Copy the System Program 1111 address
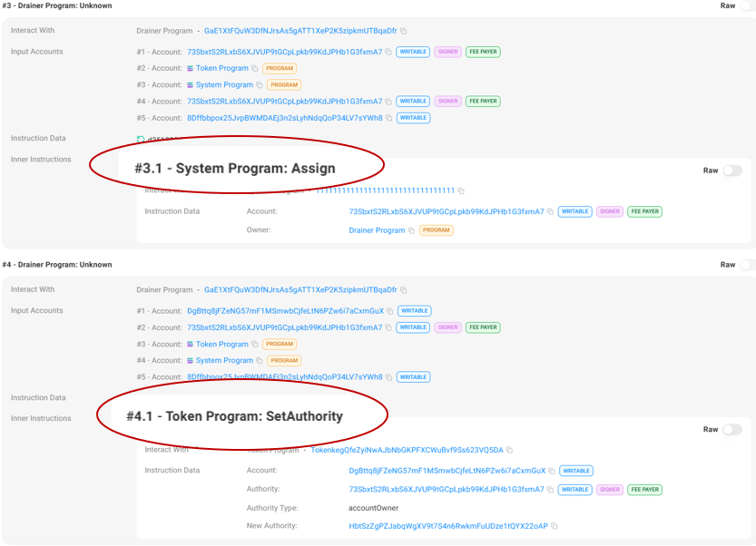 (461, 191)
